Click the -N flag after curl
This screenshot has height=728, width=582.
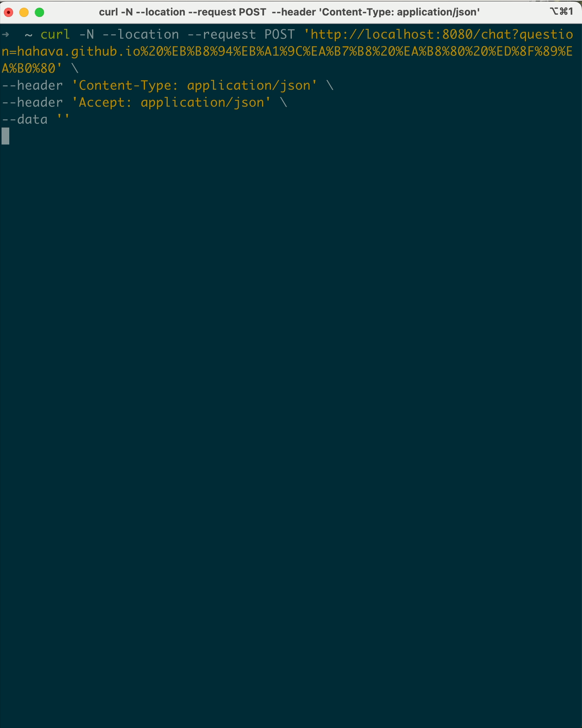pyautogui.click(x=87, y=34)
